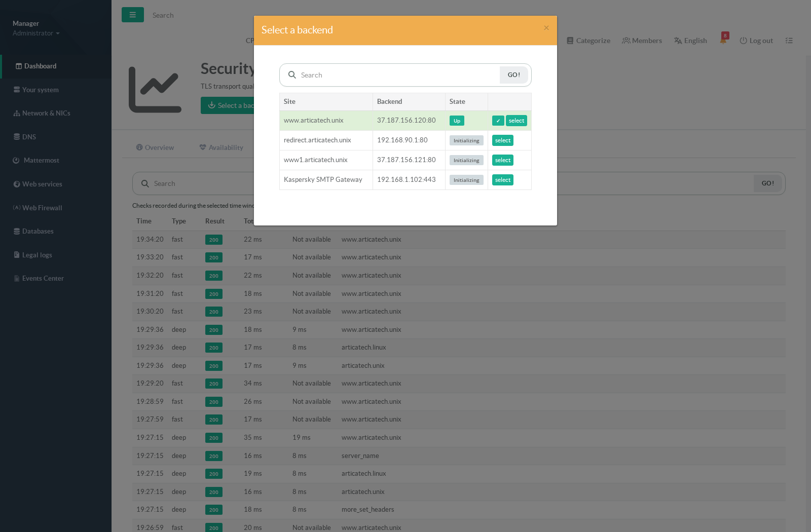Close the Select a backend dialog

[x=546, y=28]
